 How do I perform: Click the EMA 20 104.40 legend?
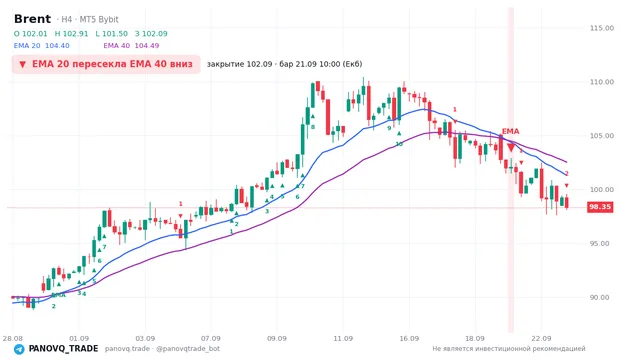[x=42, y=46]
